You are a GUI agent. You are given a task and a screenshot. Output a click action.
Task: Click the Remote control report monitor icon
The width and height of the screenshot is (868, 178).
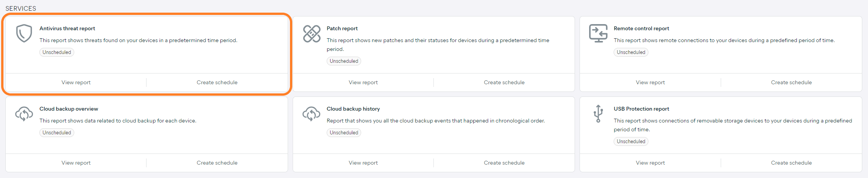click(598, 33)
